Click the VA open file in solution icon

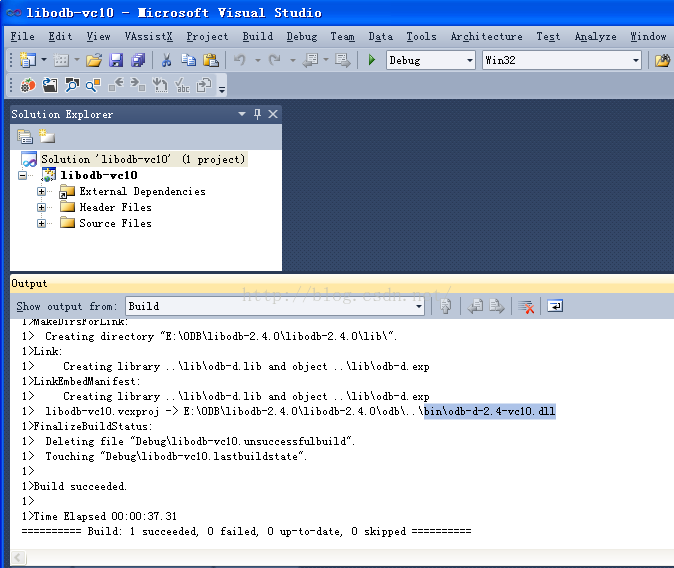tap(50, 85)
